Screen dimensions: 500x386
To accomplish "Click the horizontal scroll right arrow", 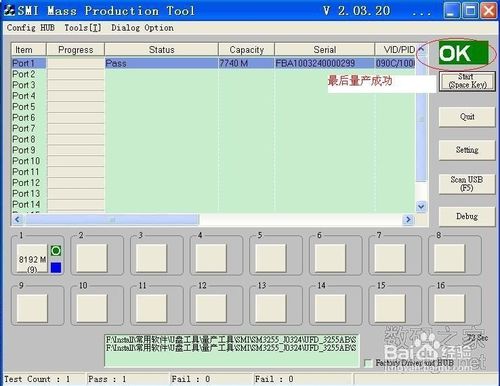I will (x=408, y=219).
